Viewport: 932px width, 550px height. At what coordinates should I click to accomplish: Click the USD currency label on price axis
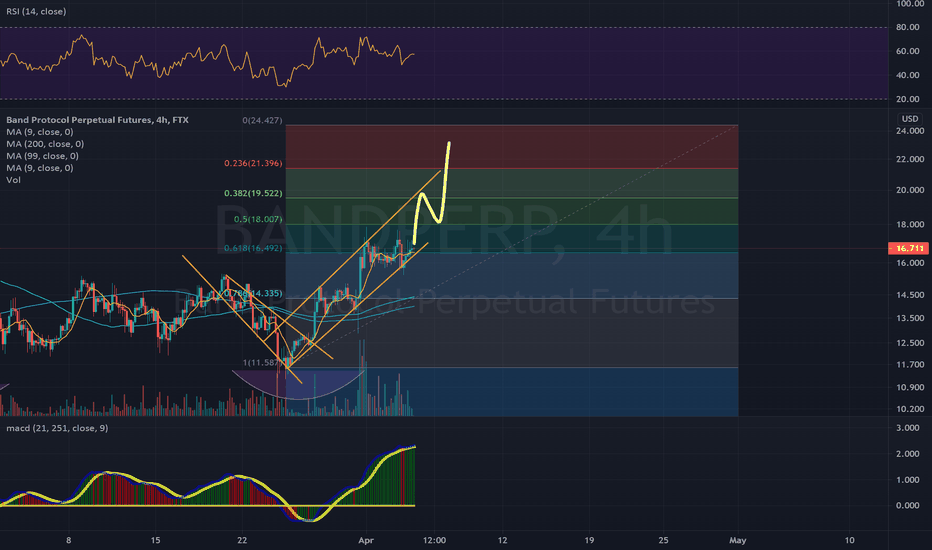click(x=910, y=119)
